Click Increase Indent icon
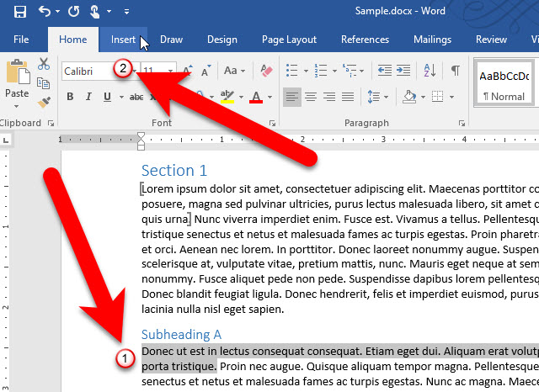 click(403, 71)
